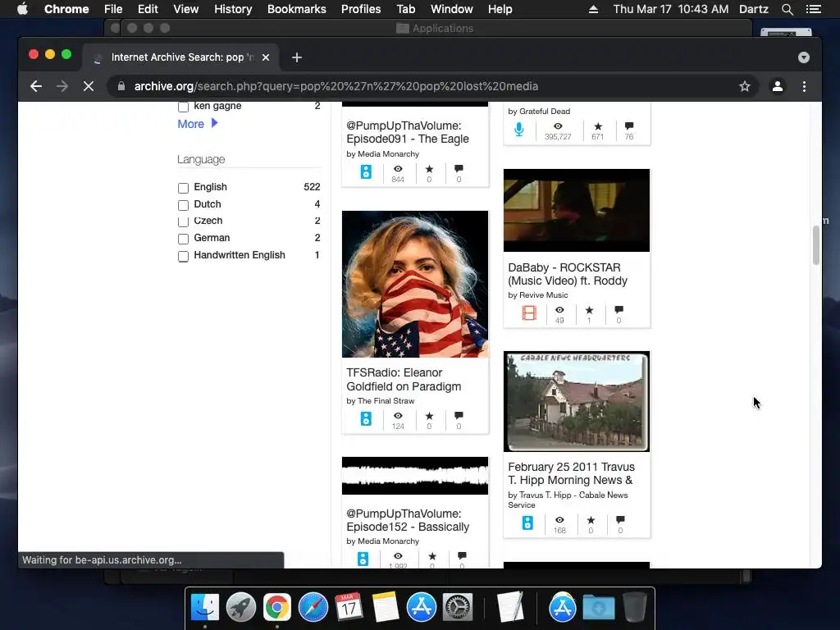Click reviews comment icon on Grateful Dead card

(629, 126)
